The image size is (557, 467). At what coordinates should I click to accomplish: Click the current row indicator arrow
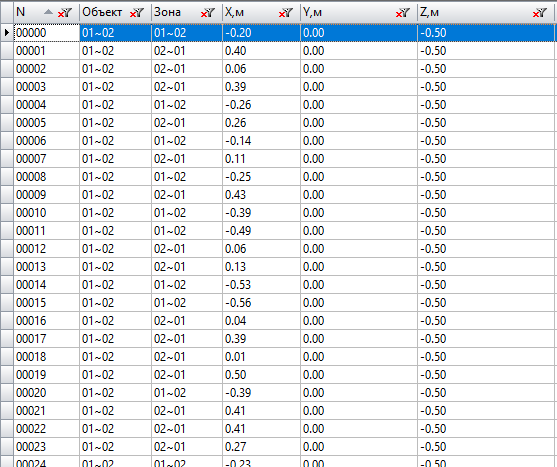[7, 33]
